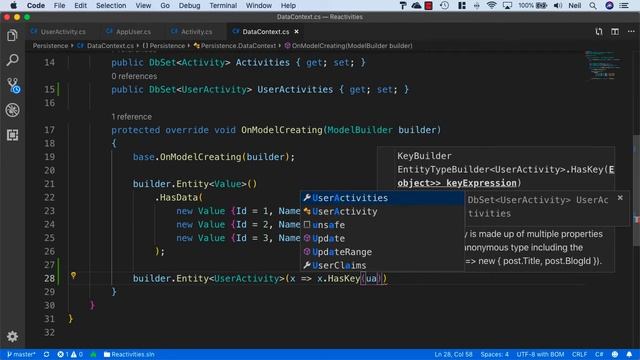Click CRLF line ending selector
This screenshot has height=360, width=640.
coord(579,354)
